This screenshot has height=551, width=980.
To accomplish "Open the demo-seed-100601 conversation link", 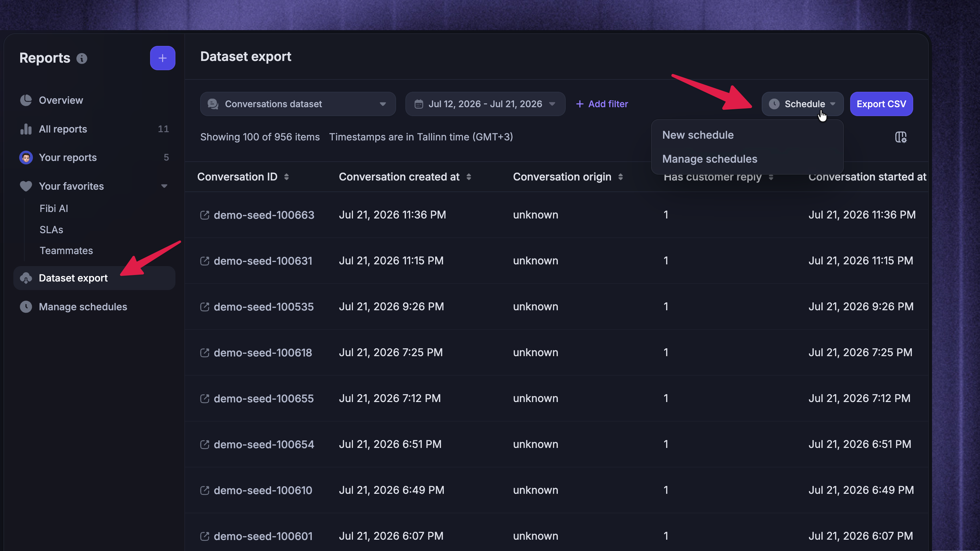I will [x=263, y=536].
